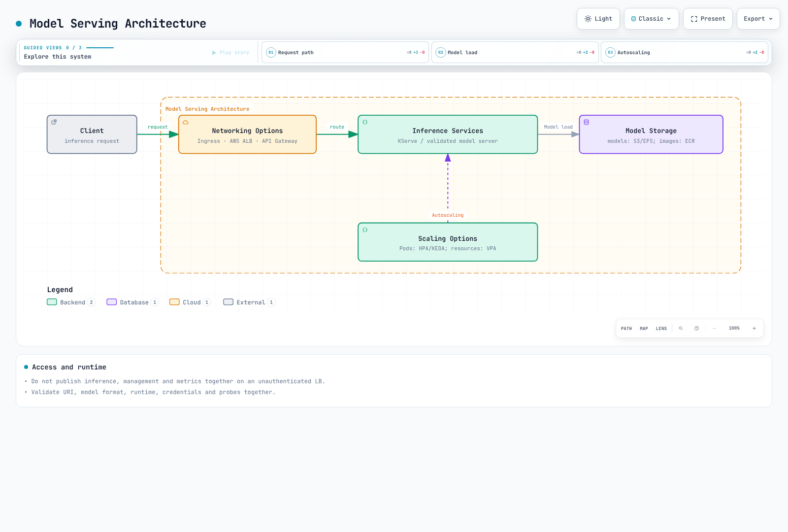
Task: Click the Model Serving Architecture group label
Action: [207, 109]
